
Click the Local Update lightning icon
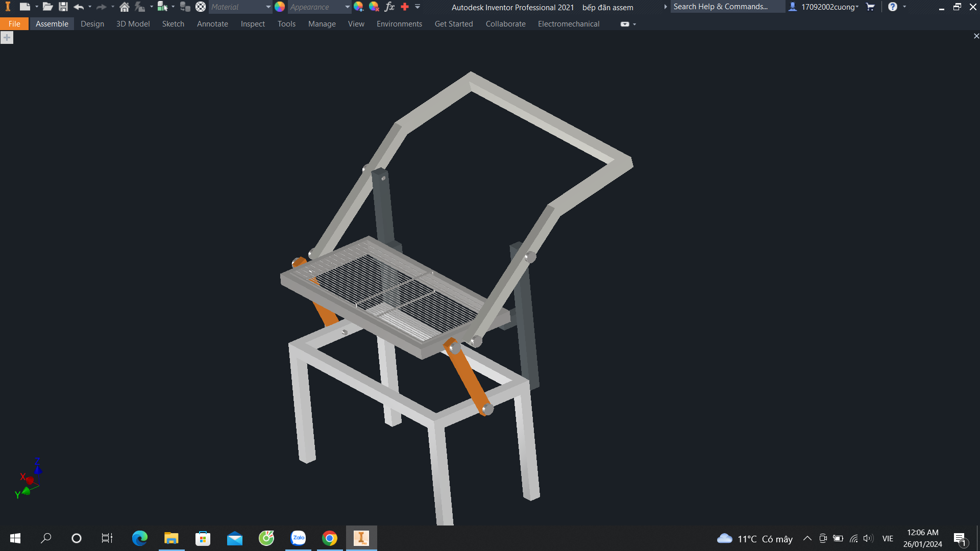139,7
